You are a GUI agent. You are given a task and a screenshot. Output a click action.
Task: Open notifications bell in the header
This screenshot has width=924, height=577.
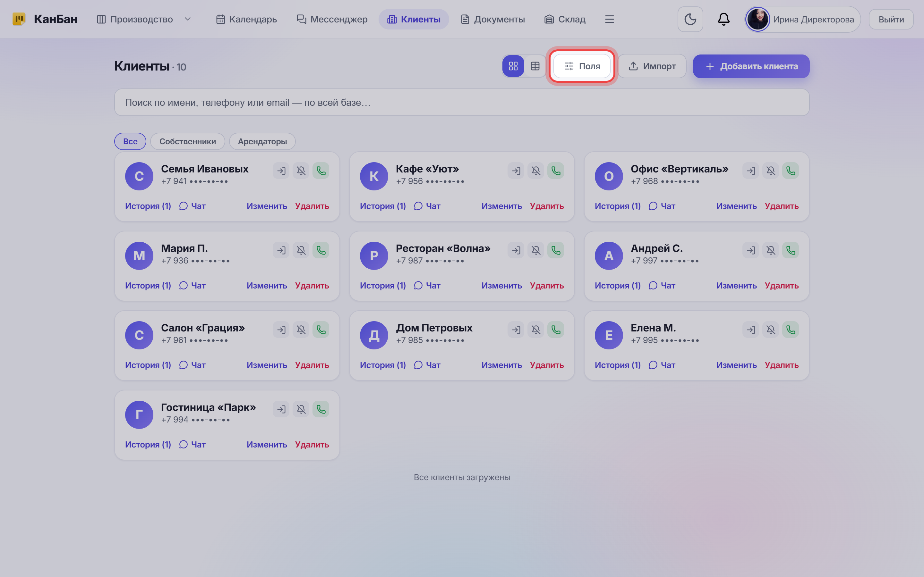tap(723, 19)
